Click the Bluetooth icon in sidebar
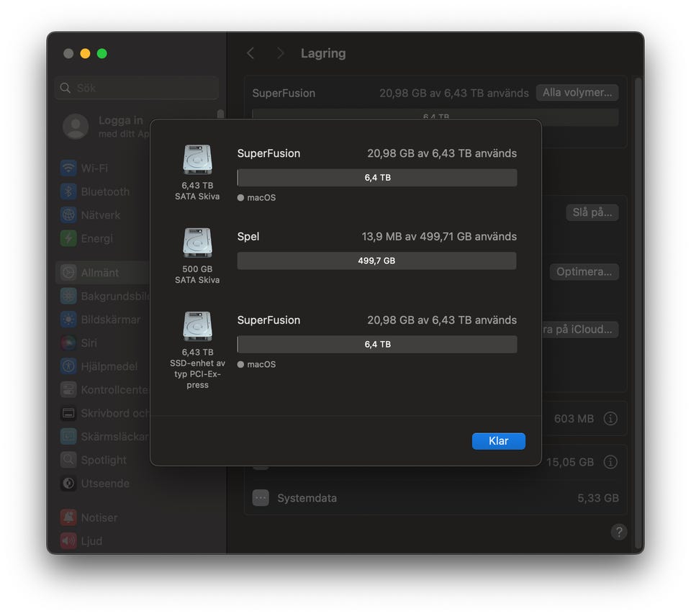 point(68,192)
